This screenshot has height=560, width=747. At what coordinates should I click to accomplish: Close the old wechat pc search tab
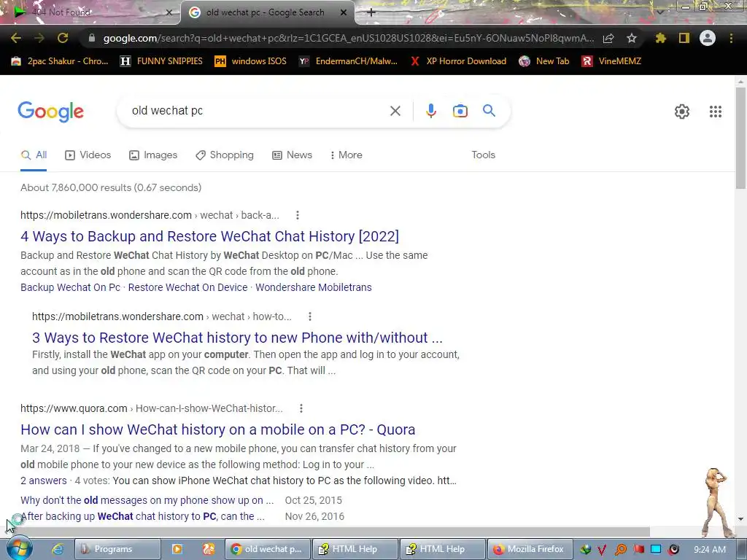(344, 12)
